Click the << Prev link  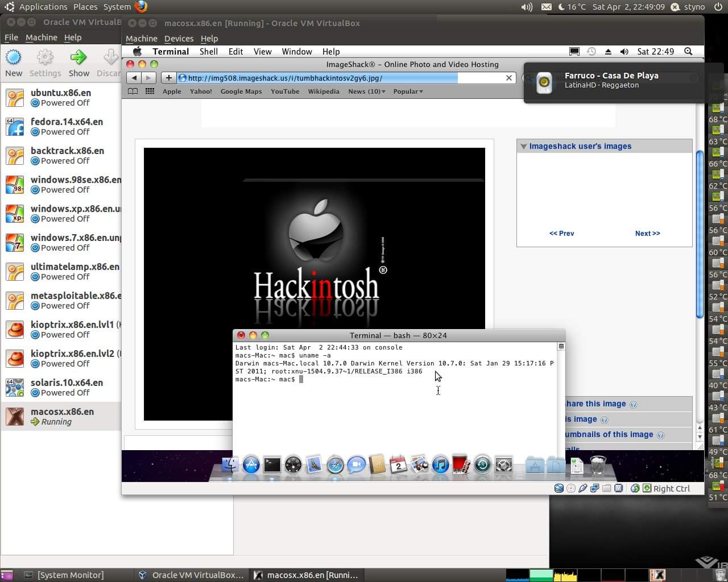562,233
